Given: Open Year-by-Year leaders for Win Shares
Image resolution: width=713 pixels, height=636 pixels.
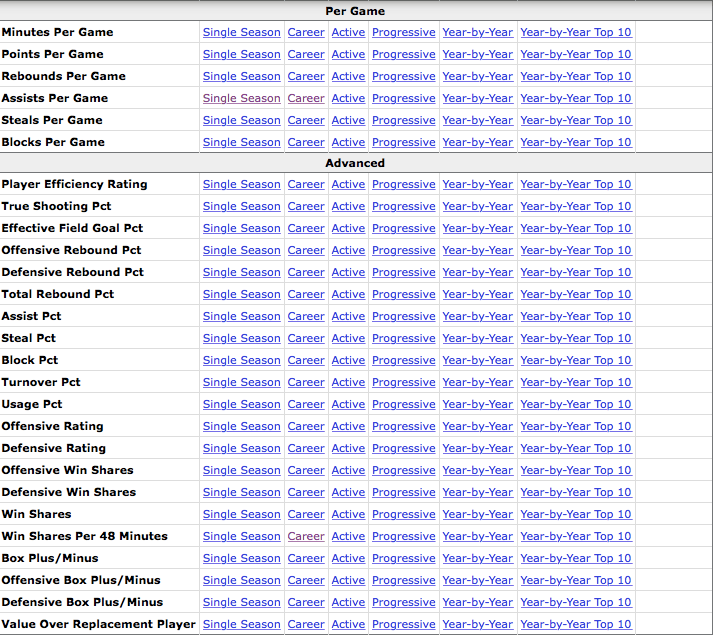Looking at the screenshot, I should tap(477, 514).
